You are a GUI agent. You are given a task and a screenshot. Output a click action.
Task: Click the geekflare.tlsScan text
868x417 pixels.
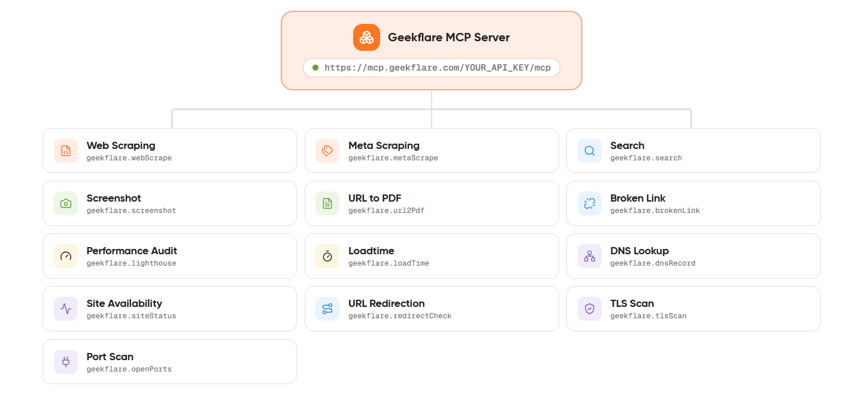(x=648, y=316)
